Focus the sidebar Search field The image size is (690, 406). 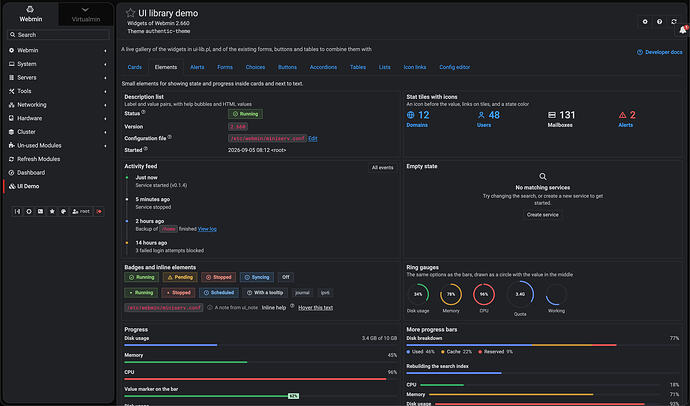coord(59,35)
